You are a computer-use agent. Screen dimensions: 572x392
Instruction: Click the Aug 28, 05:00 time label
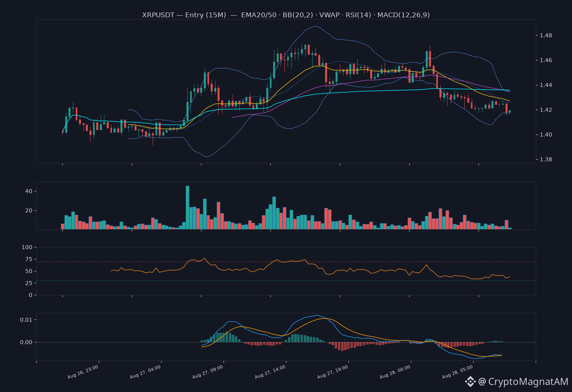click(458, 372)
